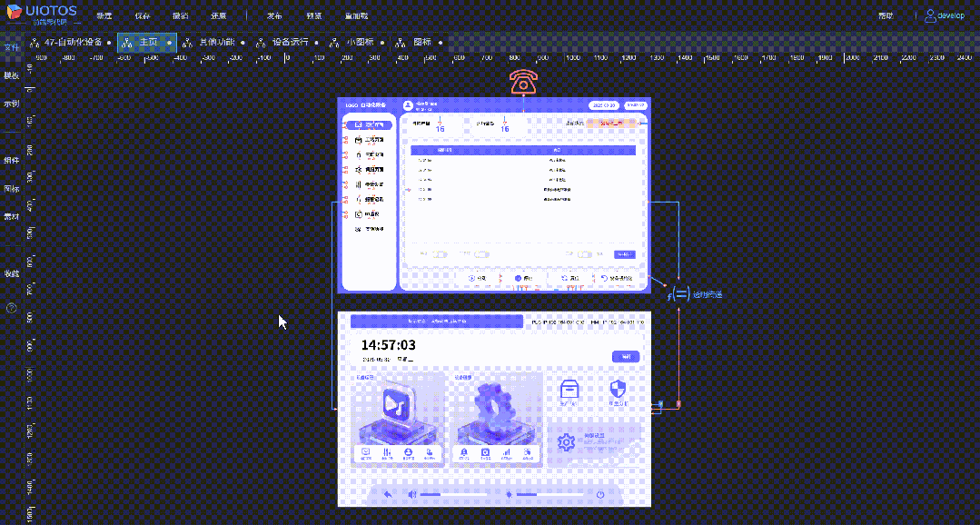Open the 组件 panel in the left sidebar
Viewport: 980px width, 525px height.
click(11, 161)
